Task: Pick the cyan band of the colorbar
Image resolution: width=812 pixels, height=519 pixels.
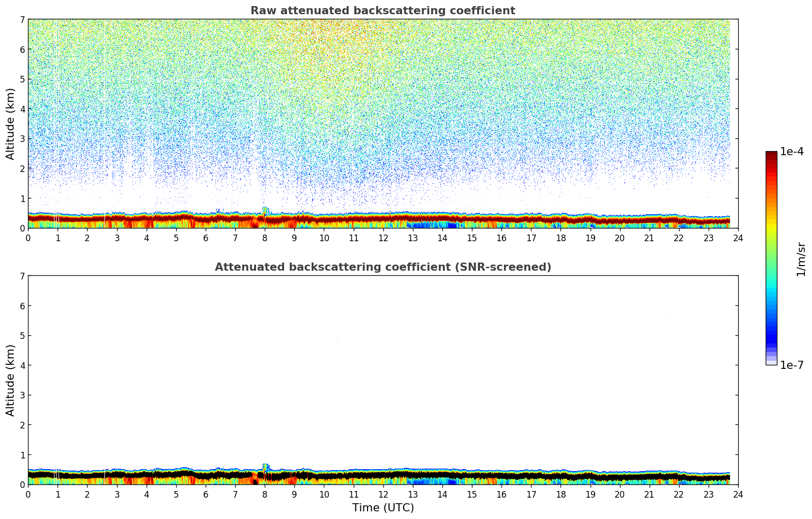Action: (771, 290)
